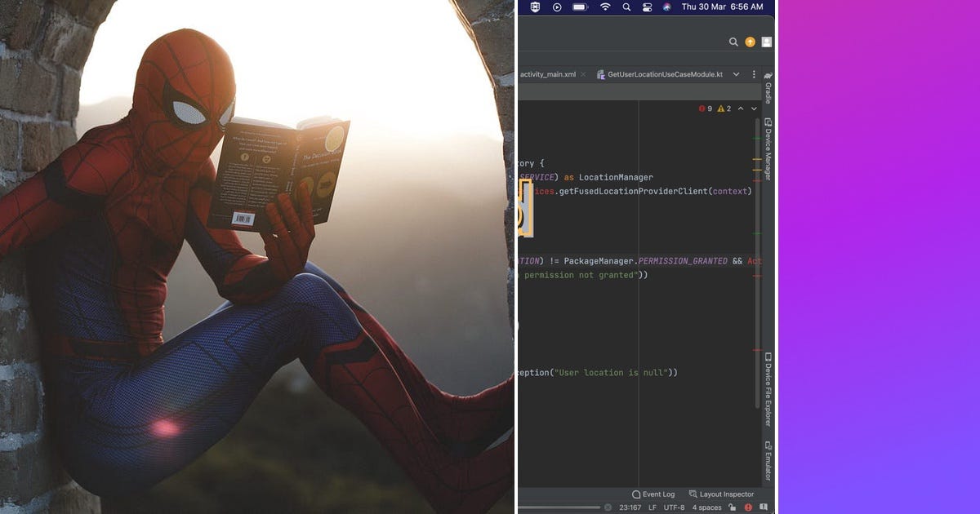Click the 9 errors indicator

coord(707,109)
